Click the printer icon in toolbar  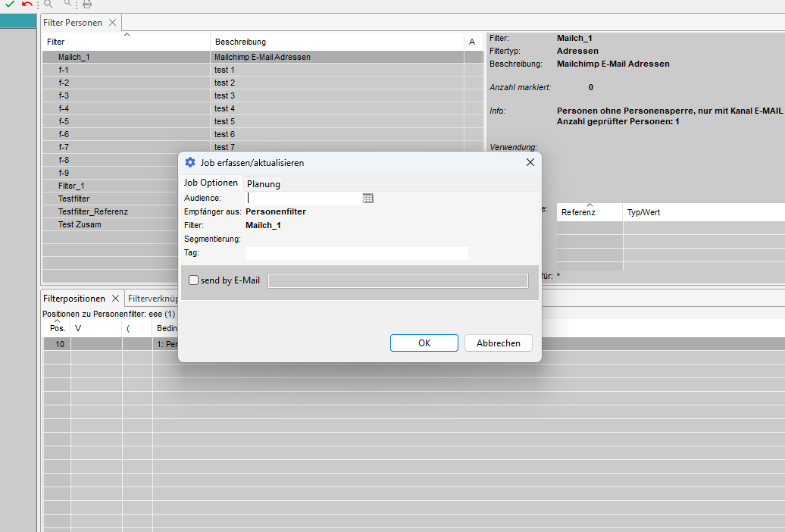pos(87,5)
